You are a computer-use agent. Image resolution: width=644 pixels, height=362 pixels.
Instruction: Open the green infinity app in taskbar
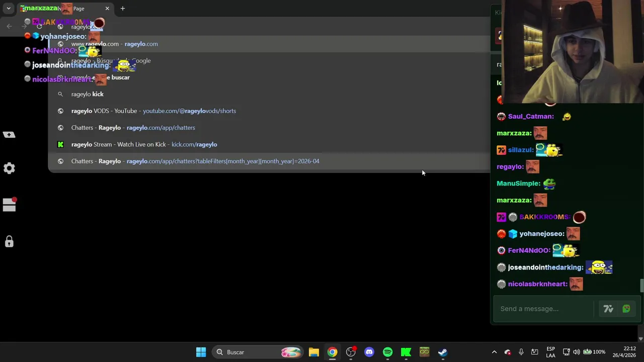(424, 352)
